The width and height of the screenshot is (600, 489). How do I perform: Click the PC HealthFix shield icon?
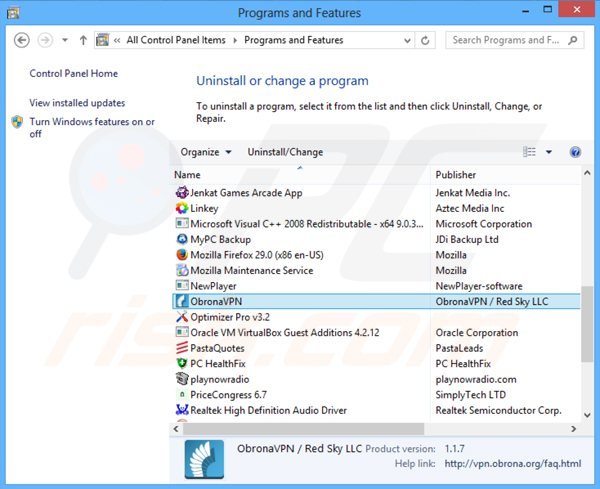tap(182, 363)
